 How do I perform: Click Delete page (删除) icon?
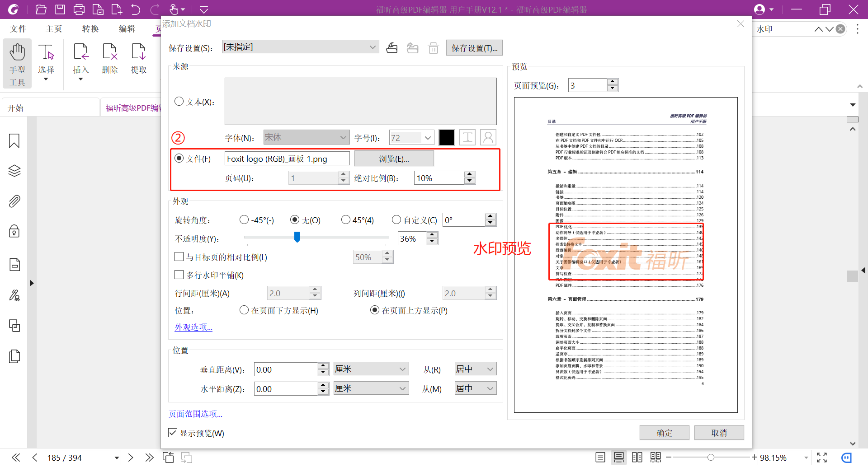110,59
